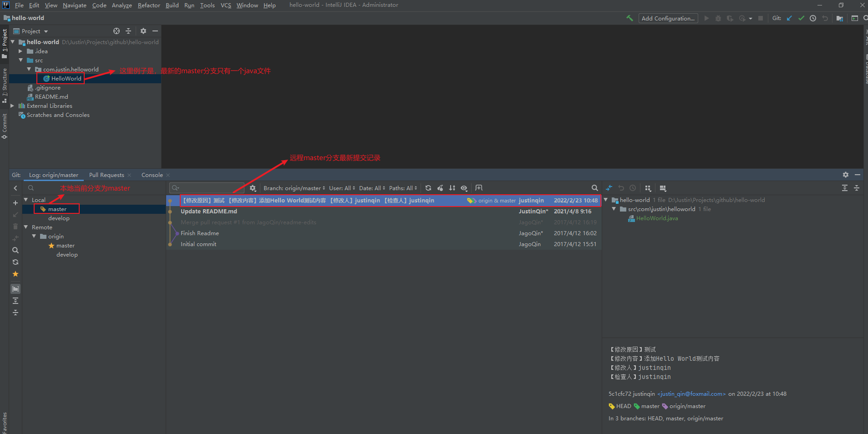Screen dimensions: 868x434
Task: Click Collapse All icon in Git branches sidebar
Action: (15, 313)
